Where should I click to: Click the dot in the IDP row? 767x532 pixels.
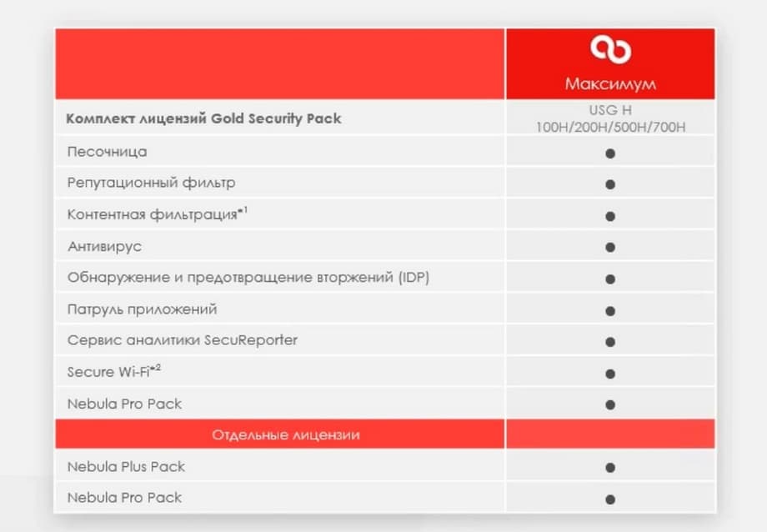point(610,279)
